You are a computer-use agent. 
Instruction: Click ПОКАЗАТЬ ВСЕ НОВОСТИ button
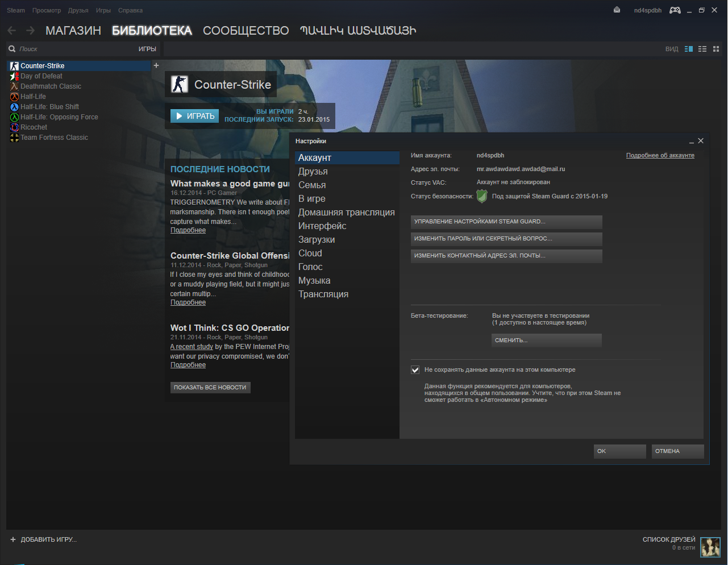210,387
